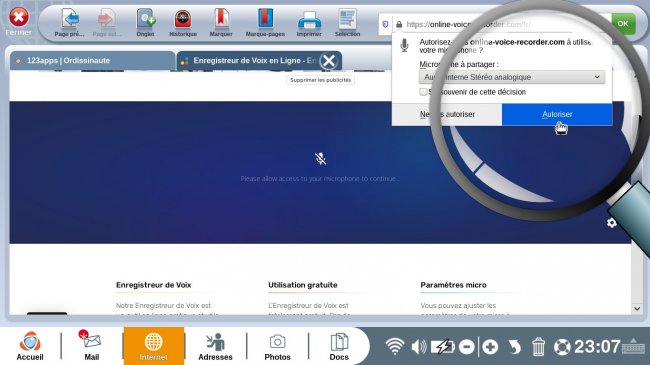The image size is (650, 365).
Task: Click the lifebuoy help icon
Action: [562, 347]
